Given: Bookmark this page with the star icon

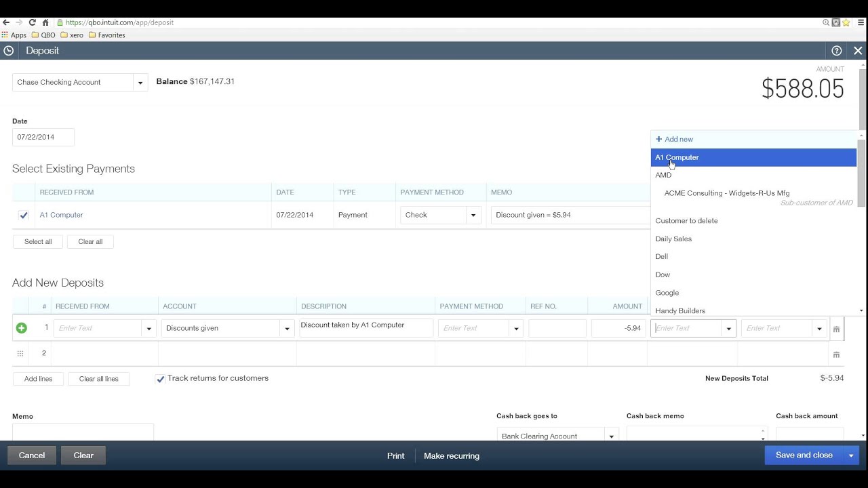Looking at the screenshot, I should point(846,22).
